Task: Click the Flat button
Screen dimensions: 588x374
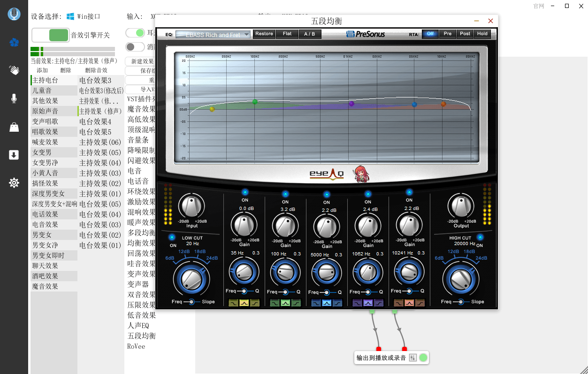Action: [x=287, y=34]
